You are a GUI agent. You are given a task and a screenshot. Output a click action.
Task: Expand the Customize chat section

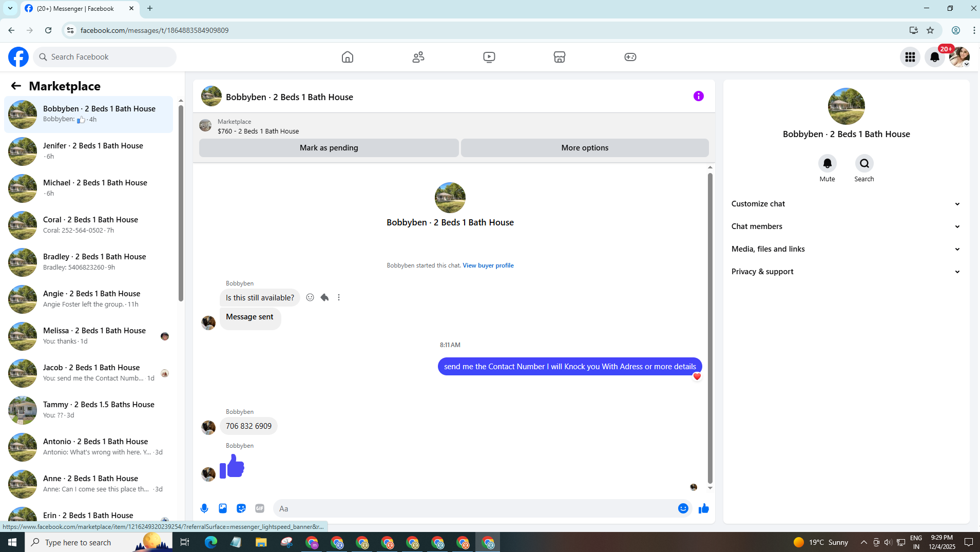click(x=846, y=204)
